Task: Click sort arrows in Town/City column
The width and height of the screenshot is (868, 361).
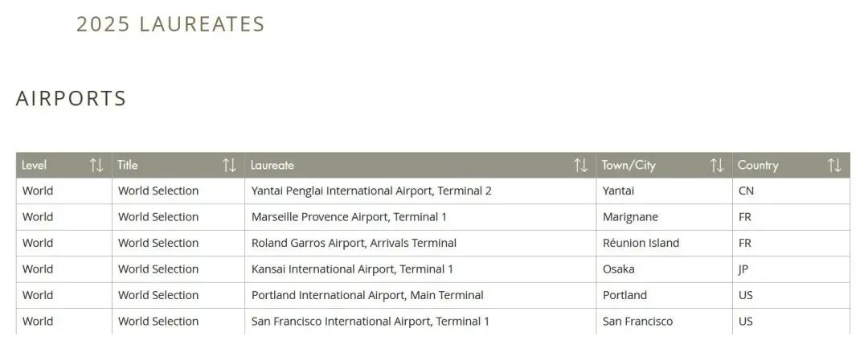Action: tap(717, 166)
